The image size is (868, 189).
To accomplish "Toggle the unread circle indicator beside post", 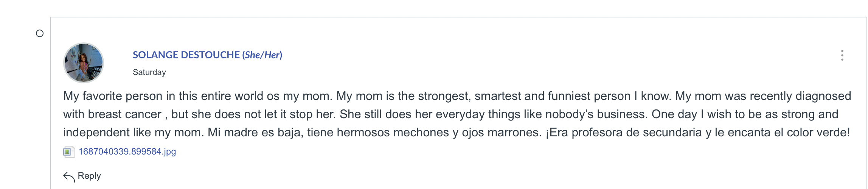I will [x=40, y=34].
